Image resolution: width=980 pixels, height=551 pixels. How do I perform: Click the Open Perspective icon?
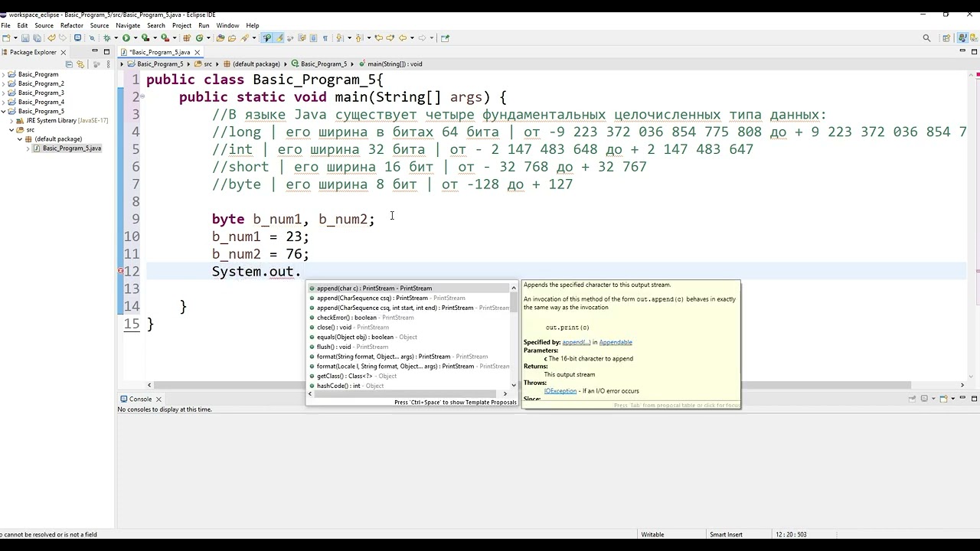[946, 37]
